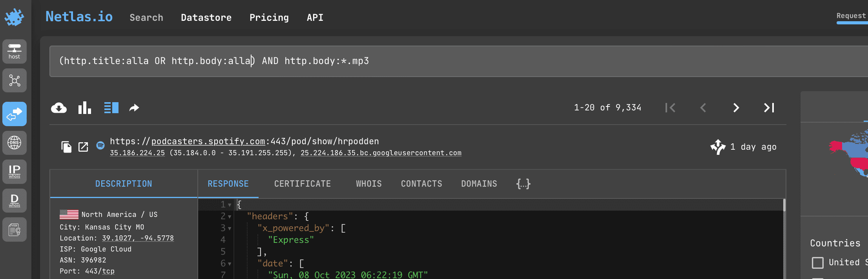Click the US flag icon
The width and height of the screenshot is (868, 279).
(x=69, y=214)
